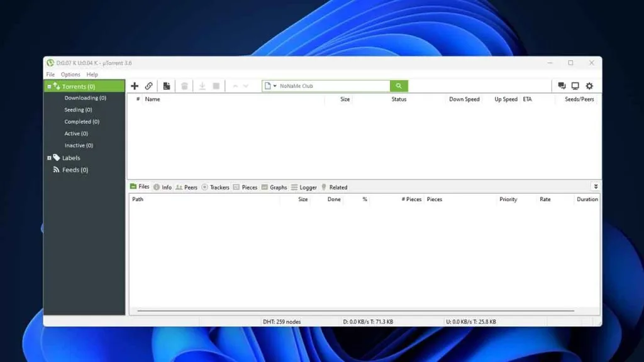
Task: Click the Move Down Queue arrow
Action: pyautogui.click(x=246, y=85)
